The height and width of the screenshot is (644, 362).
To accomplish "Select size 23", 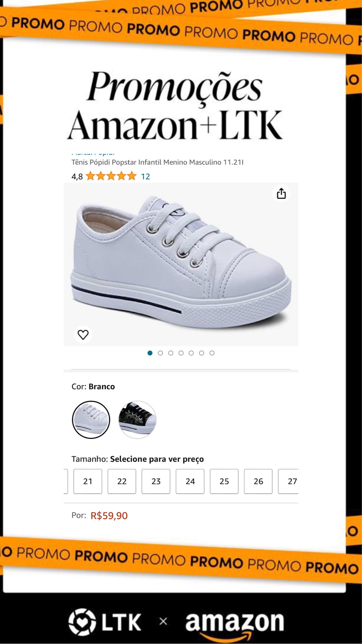I will pos(156,481).
